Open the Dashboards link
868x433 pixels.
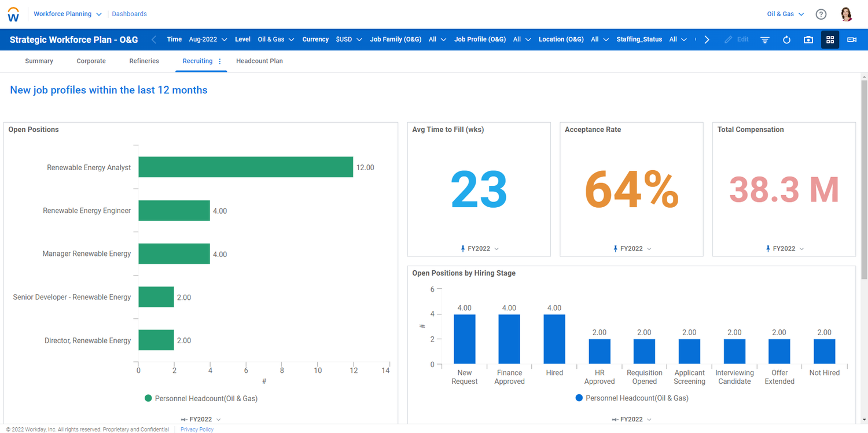[x=129, y=14]
